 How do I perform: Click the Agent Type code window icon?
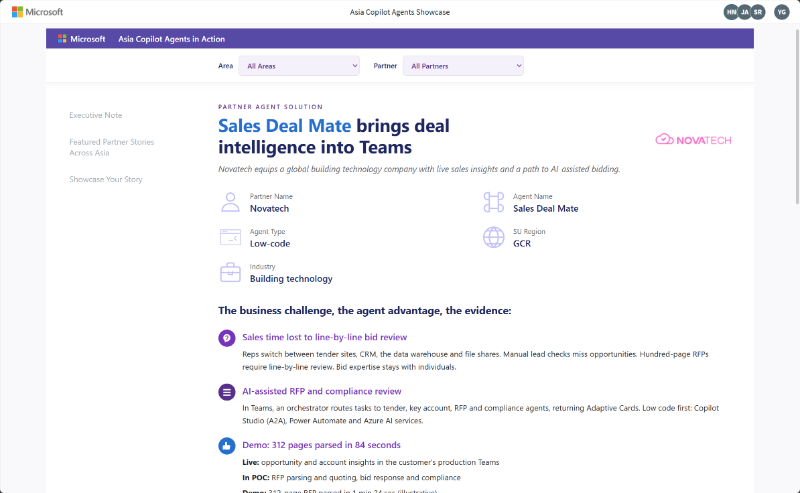230,237
